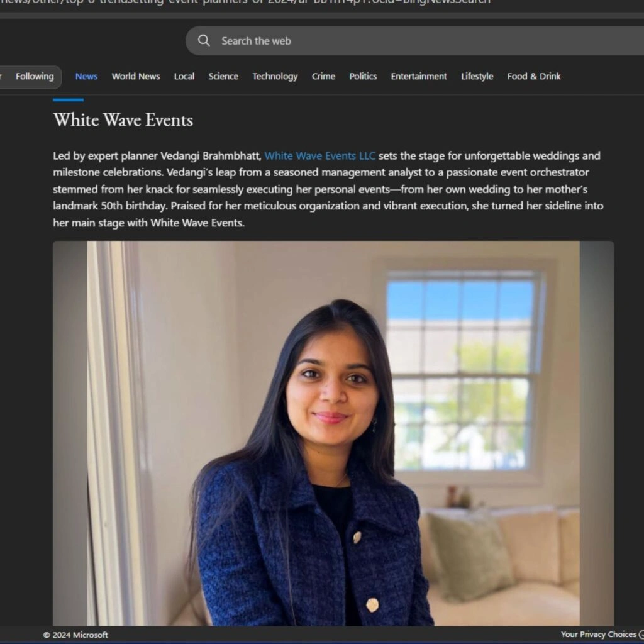The image size is (644, 644).
Task: Focus the Search the web field
Action: coord(415,41)
